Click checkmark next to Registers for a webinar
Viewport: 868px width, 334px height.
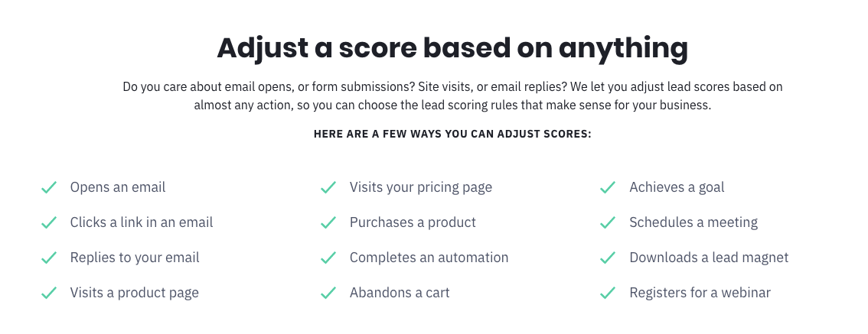pos(608,293)
